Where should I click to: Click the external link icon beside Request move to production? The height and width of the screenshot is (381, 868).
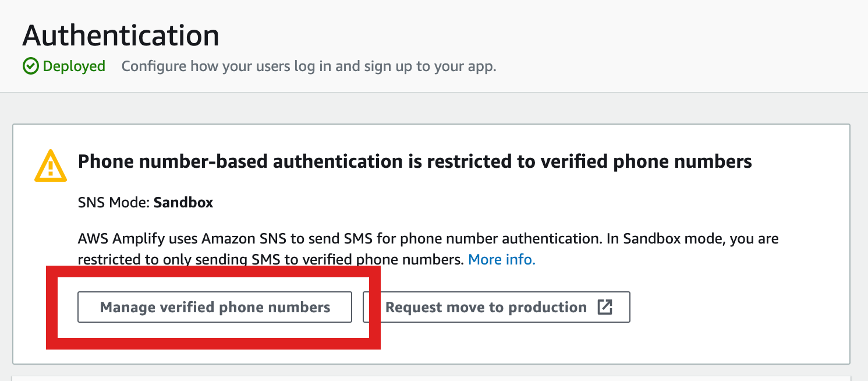(x=605, y=306)
